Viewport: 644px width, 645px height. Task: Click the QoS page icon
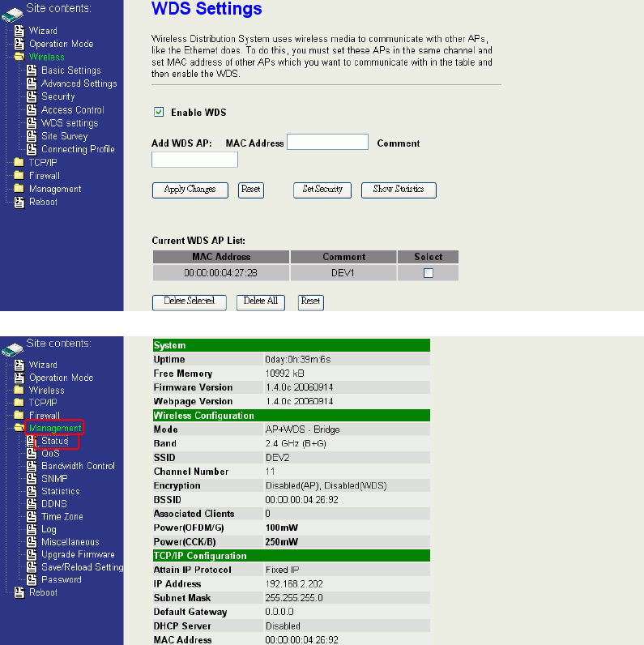click(32, 454)
